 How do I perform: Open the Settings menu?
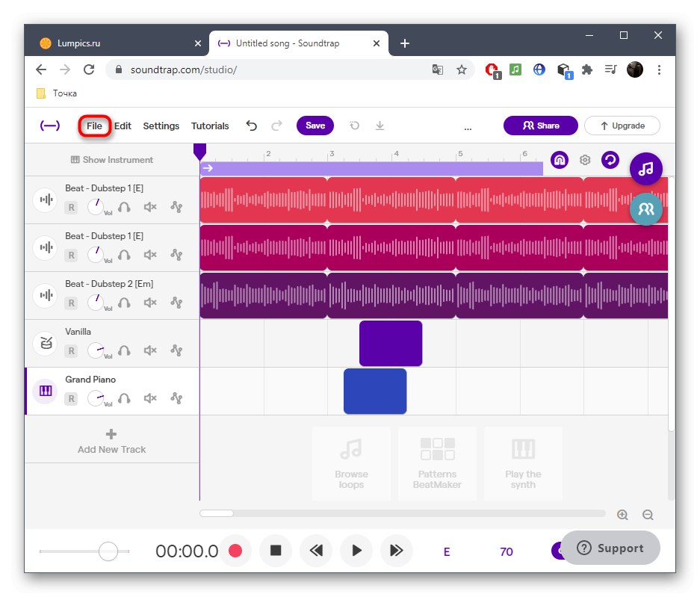161,126
